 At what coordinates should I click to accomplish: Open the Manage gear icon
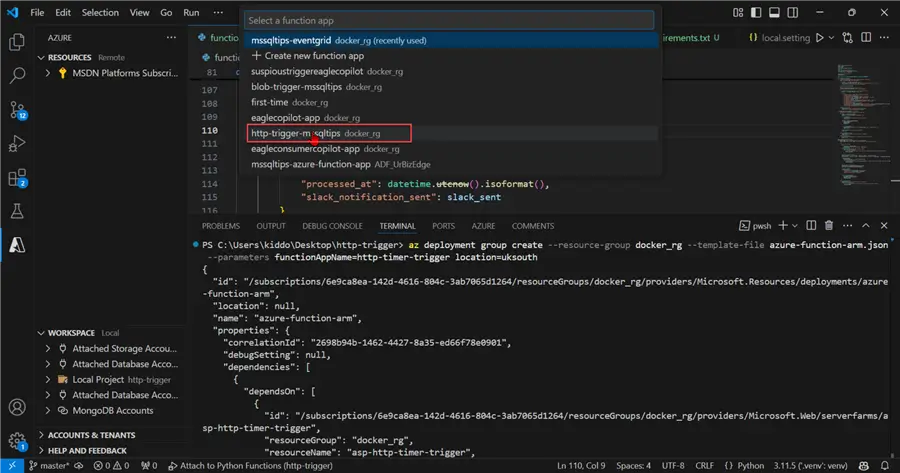[17, 441]
